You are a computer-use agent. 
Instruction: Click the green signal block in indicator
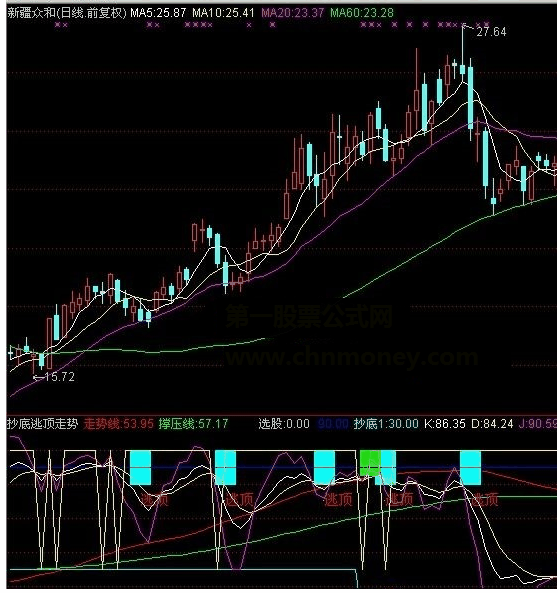(x=370, y=463)
